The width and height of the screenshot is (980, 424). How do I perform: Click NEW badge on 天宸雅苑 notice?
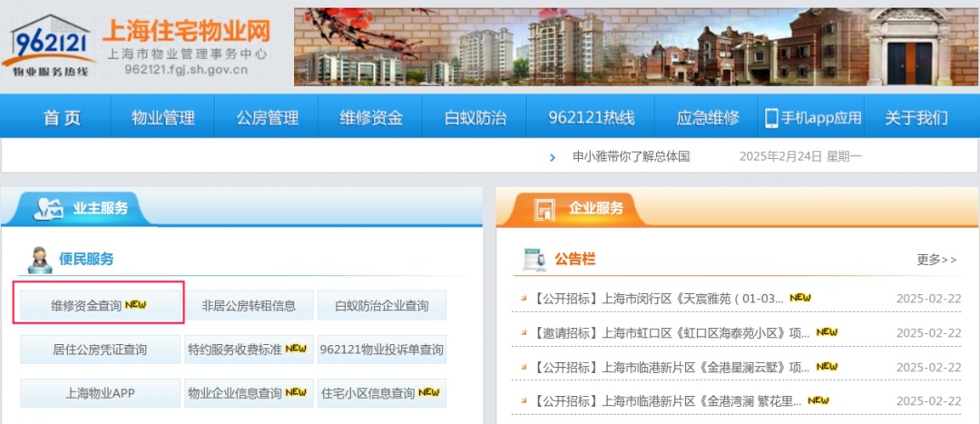pyautogui.click(x=800, y=298)
